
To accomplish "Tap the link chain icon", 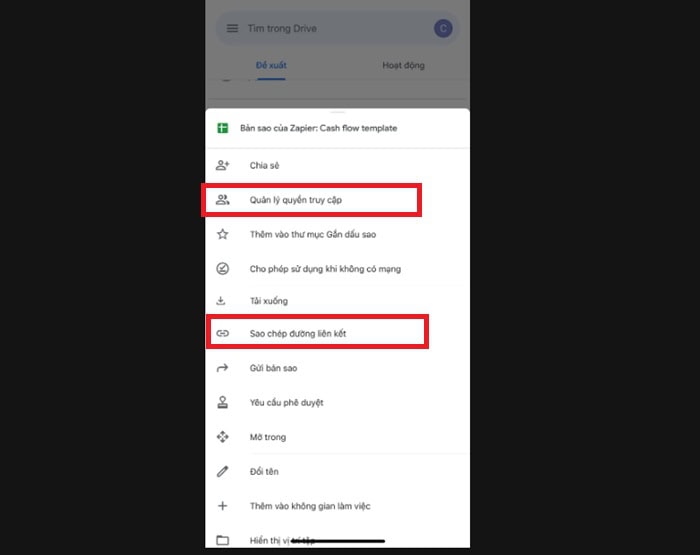I will 222,333.
